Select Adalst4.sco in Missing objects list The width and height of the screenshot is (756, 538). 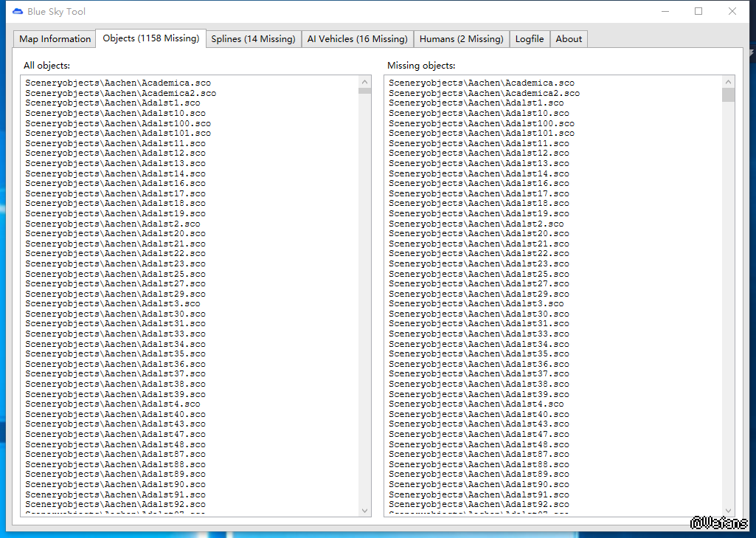[476, 404]
